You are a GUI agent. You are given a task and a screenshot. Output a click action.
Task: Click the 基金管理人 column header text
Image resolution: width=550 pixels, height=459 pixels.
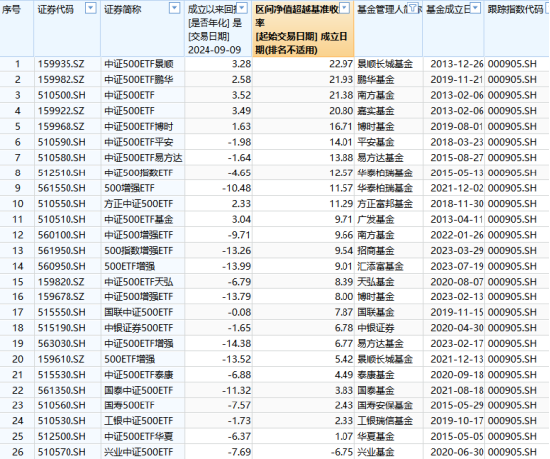point(382,9)
